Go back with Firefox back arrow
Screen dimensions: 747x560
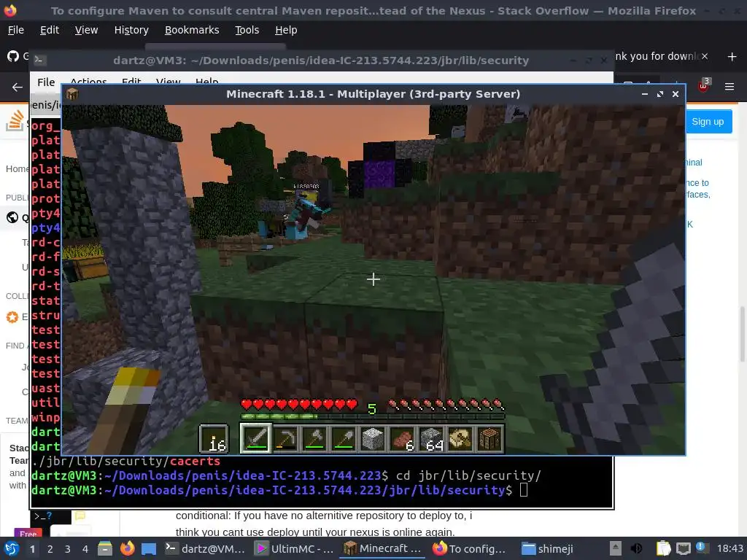tap(18, 87)
